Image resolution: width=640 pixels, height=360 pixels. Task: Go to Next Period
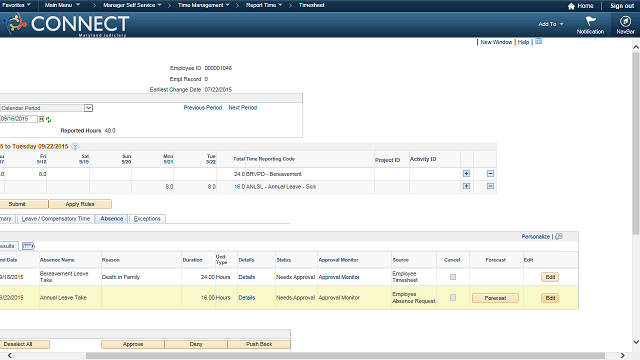click(242, 108)
